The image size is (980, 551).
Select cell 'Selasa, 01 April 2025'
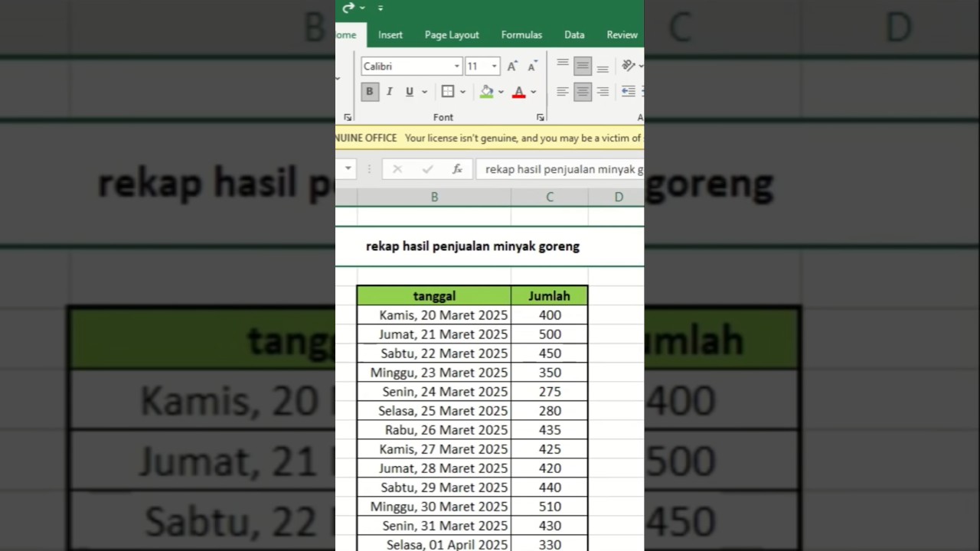[434, 543]
